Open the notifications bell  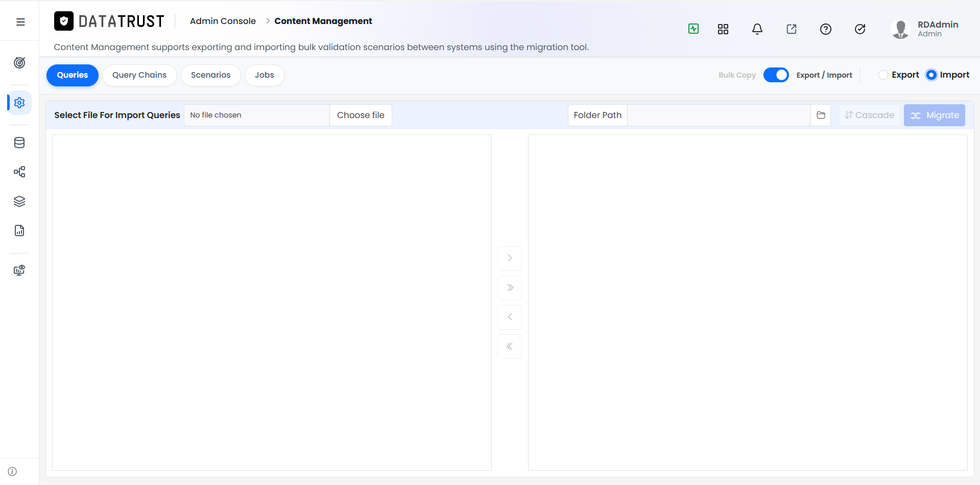757,29
